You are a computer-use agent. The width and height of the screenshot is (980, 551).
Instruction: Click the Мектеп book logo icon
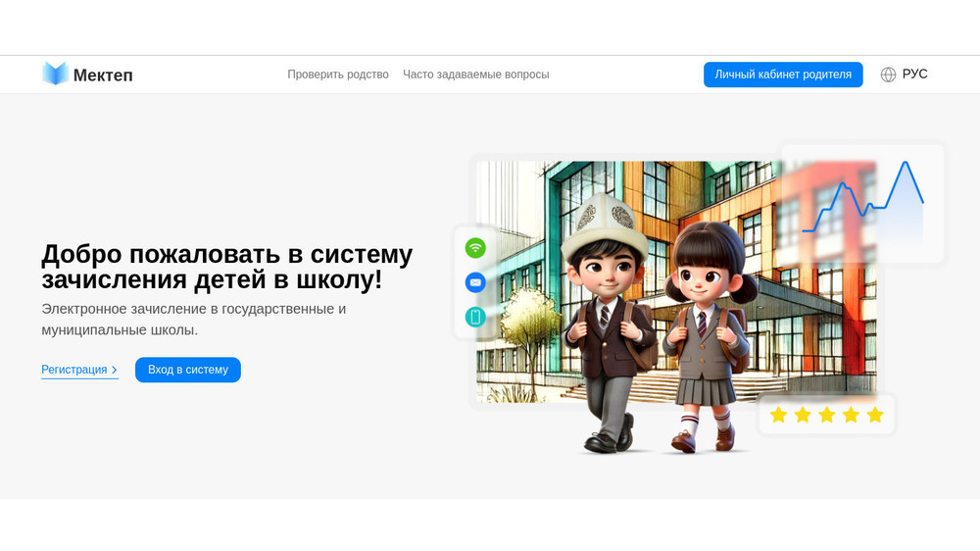point(55,74)
